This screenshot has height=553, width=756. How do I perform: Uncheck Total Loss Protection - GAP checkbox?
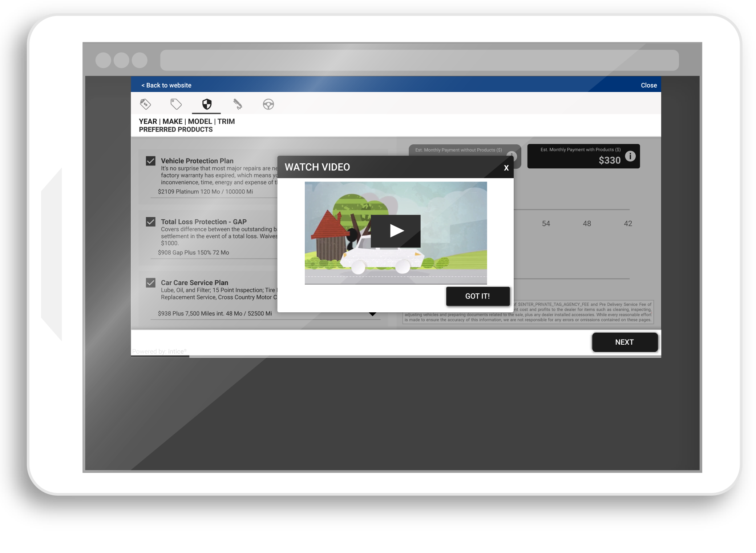click(151, 222)
